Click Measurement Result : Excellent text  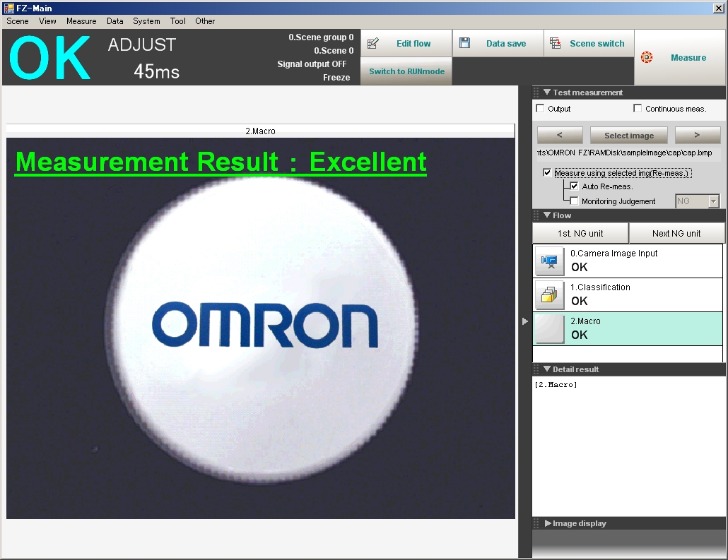(221, 162)
